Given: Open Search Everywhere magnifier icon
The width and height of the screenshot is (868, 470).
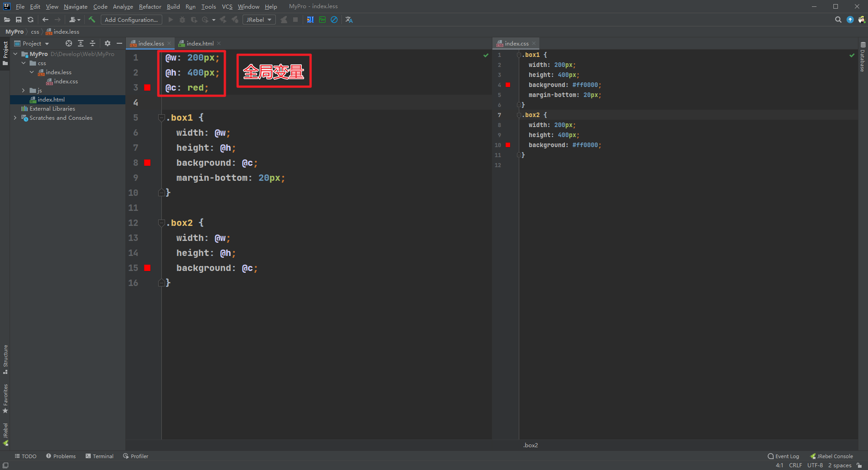Looking at the screenshot, I should coord(838,20).
